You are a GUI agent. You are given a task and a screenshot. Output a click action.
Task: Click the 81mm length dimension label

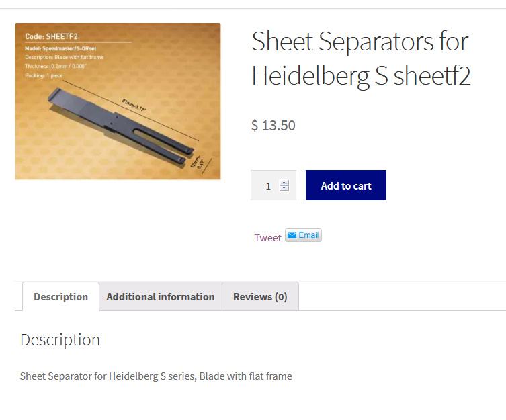pyautogui.click(x=134, y=105)
